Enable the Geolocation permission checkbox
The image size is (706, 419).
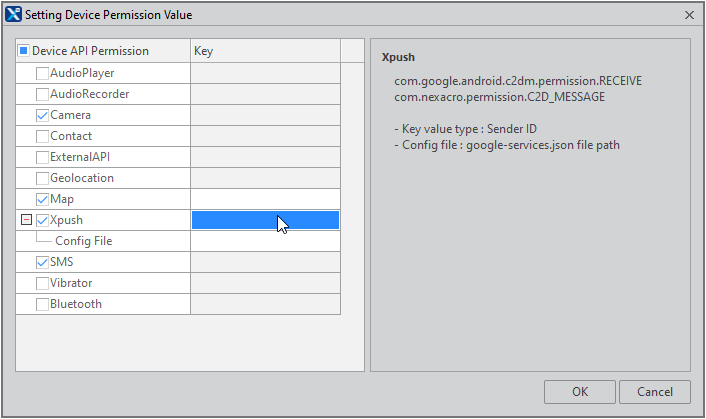42,178
